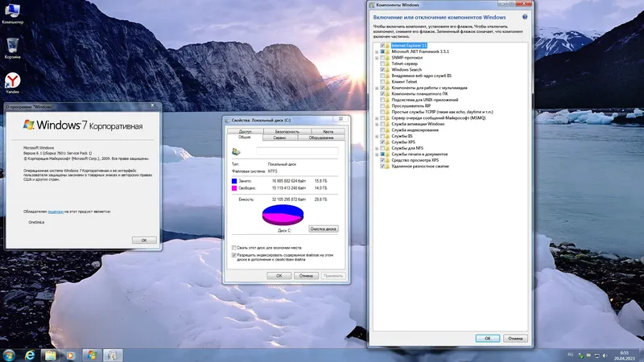This screenshot has width=644, height=362.
Task: Click the network icon in system tray
Action: point(597,356)
